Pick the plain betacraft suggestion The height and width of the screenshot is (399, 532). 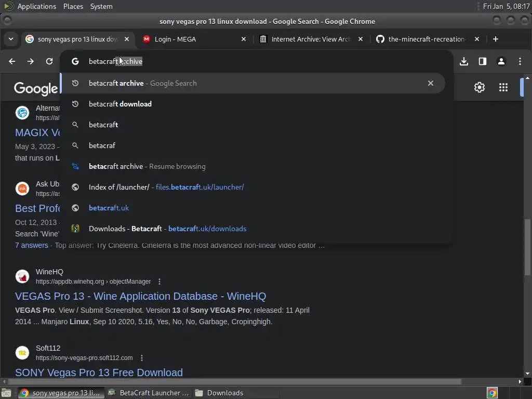253,125
